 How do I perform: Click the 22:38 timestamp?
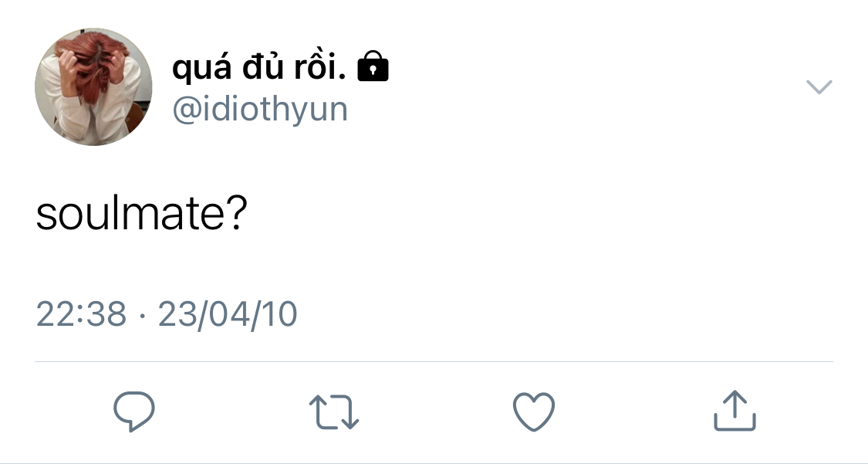[81, 314]
